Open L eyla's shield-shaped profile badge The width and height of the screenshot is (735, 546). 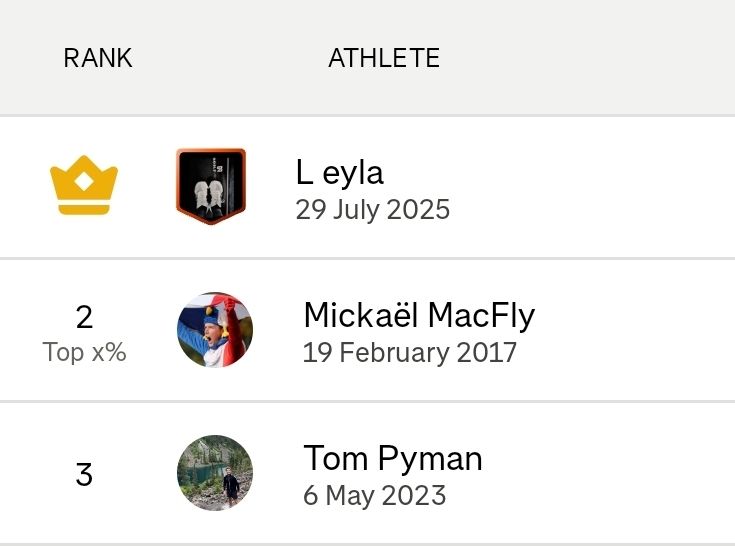[211, 186]
